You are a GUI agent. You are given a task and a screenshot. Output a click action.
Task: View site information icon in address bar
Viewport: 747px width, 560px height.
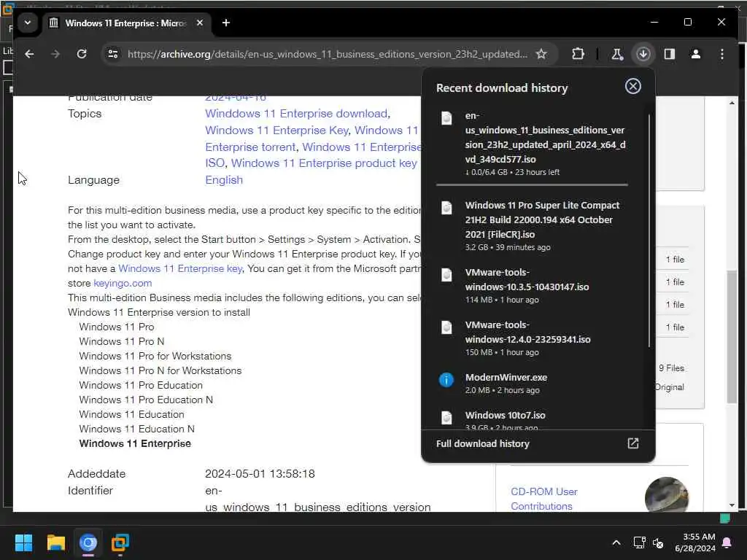pos(113,54)
